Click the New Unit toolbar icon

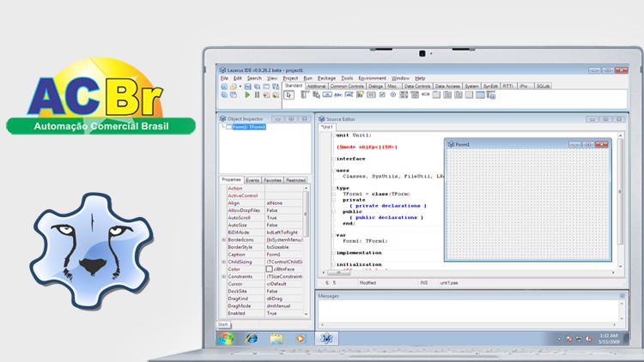[x=224, y=87]
